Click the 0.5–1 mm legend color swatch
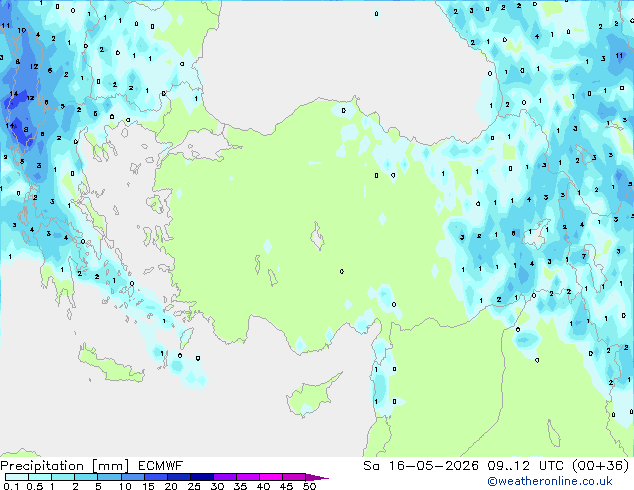This screenshot has height=490, width=634. pyautogui.click(x=40, y=477)
